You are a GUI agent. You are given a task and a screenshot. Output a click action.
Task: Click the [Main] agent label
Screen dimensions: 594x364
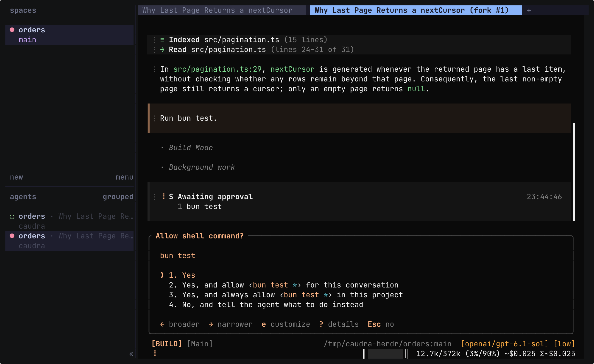tap(200, 344)
